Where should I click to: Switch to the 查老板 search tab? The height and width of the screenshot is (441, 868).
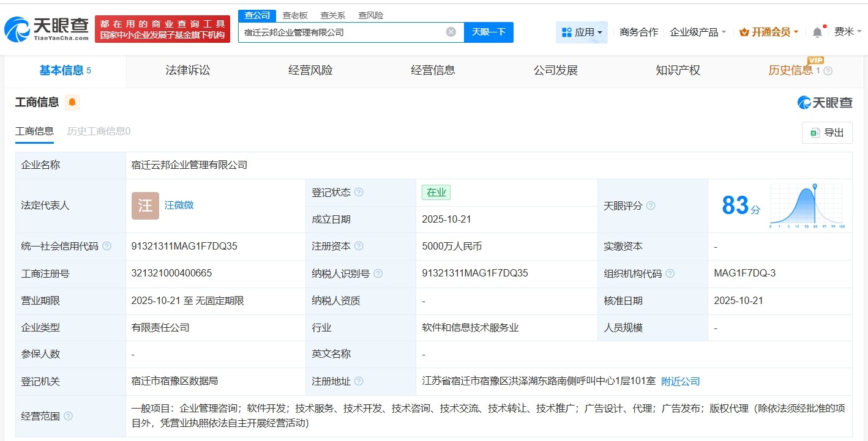[x=293, y=15]
